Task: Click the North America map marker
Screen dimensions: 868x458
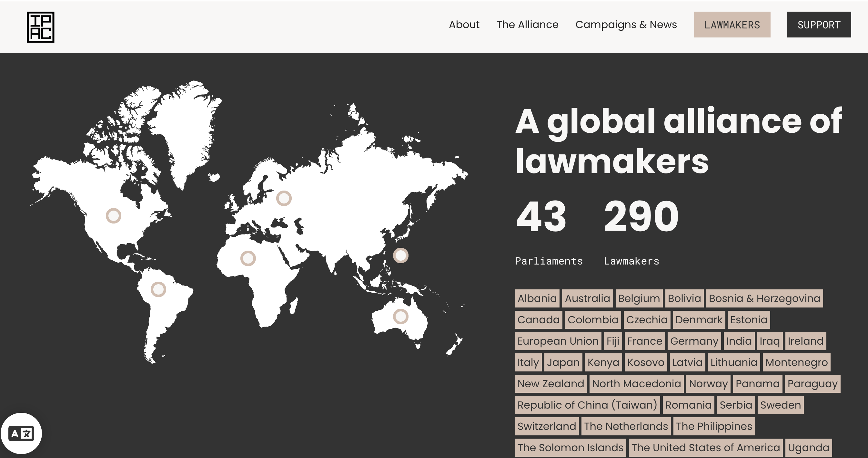Action: click(114, 215)
